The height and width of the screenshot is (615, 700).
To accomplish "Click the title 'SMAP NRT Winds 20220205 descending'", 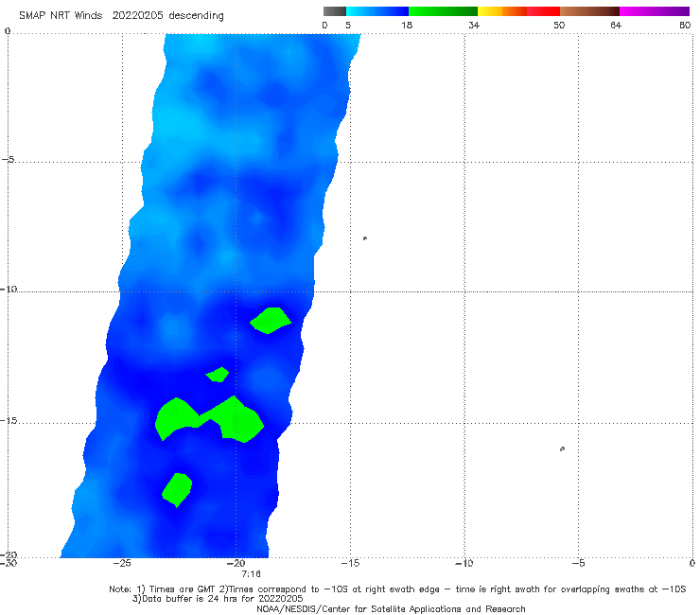I will pyautogui.click(x=121, y=16).
